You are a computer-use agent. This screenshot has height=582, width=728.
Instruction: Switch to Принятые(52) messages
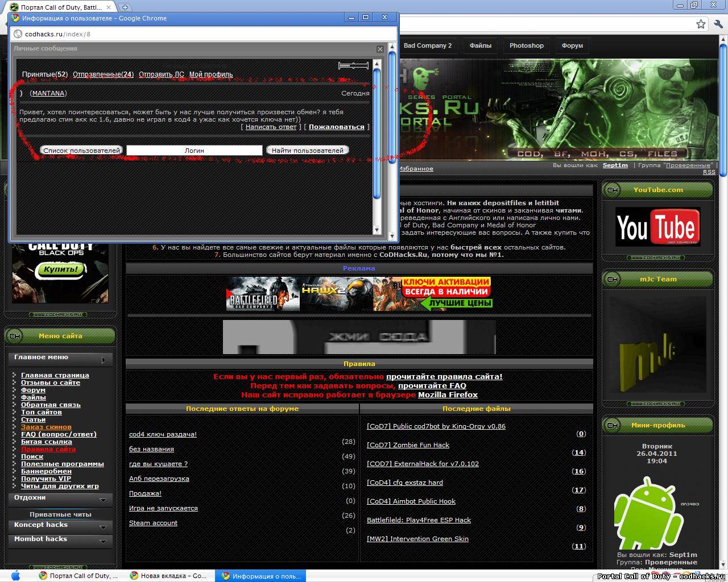click(x=45, y=74)
